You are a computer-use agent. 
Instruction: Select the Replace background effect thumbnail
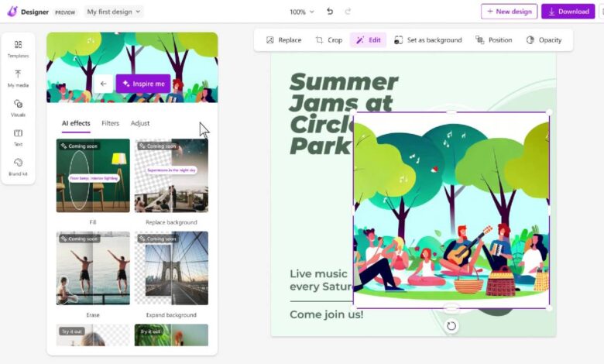click(171, 176)
